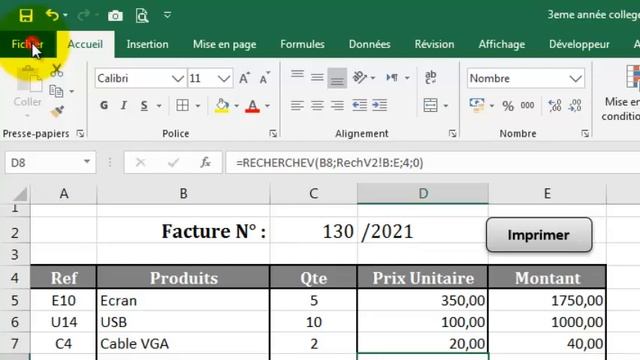Open the Développeur tab

click(579, 44)
